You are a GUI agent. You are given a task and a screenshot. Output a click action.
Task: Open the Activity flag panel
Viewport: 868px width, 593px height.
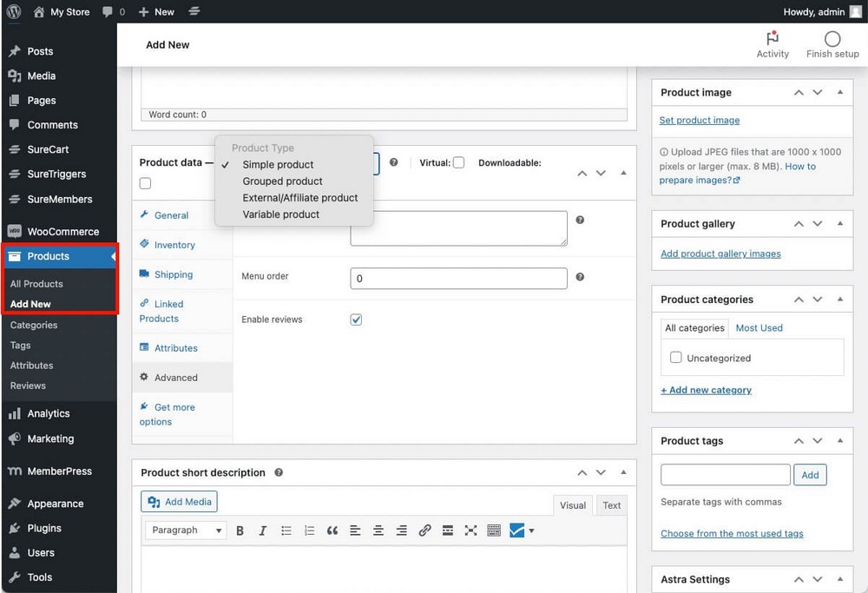(773, 45)
